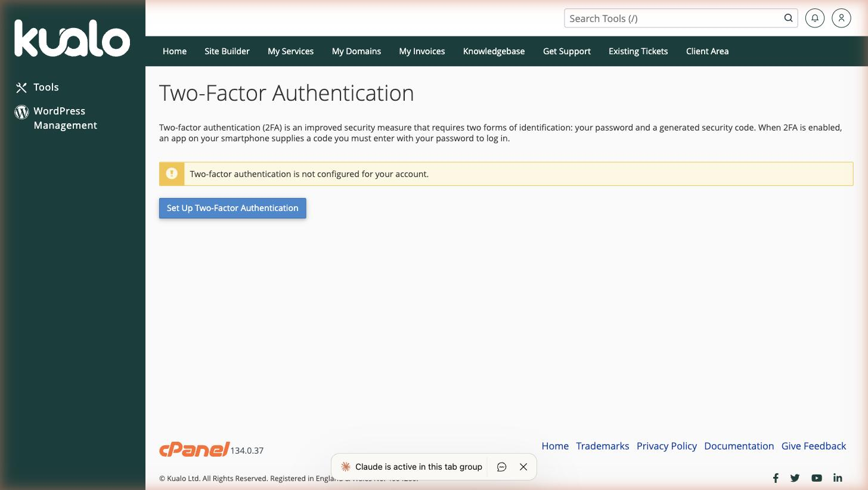Image resolution: width=868 pixels, height=490 pixels.
Task: Open the Privacy Policy footer link
Action: [666, 446]
